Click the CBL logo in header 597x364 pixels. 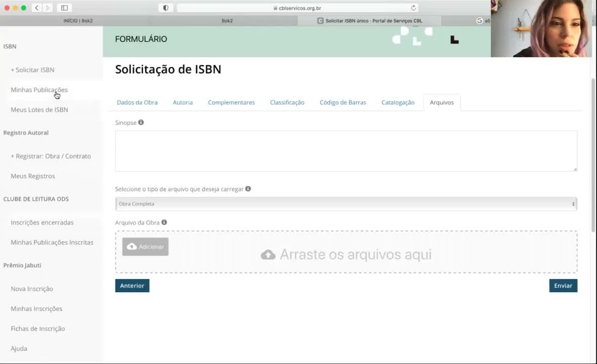coord(454,39)
